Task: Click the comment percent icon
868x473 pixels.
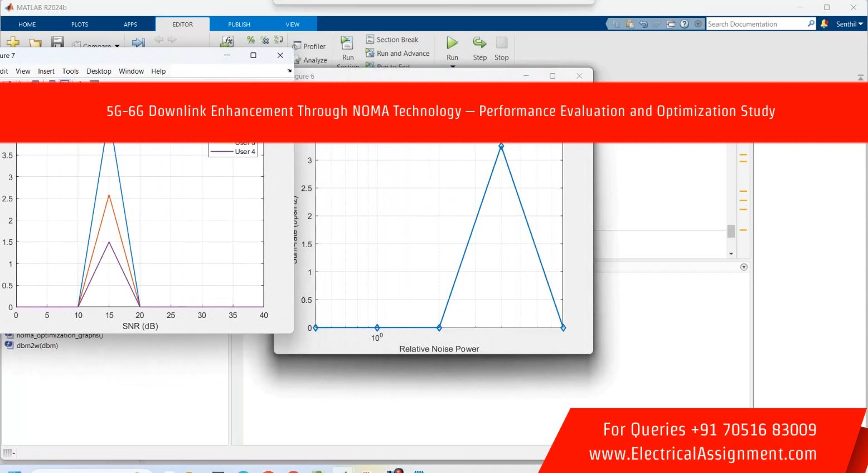Action: pyautogui.click(x=251, y=40)
